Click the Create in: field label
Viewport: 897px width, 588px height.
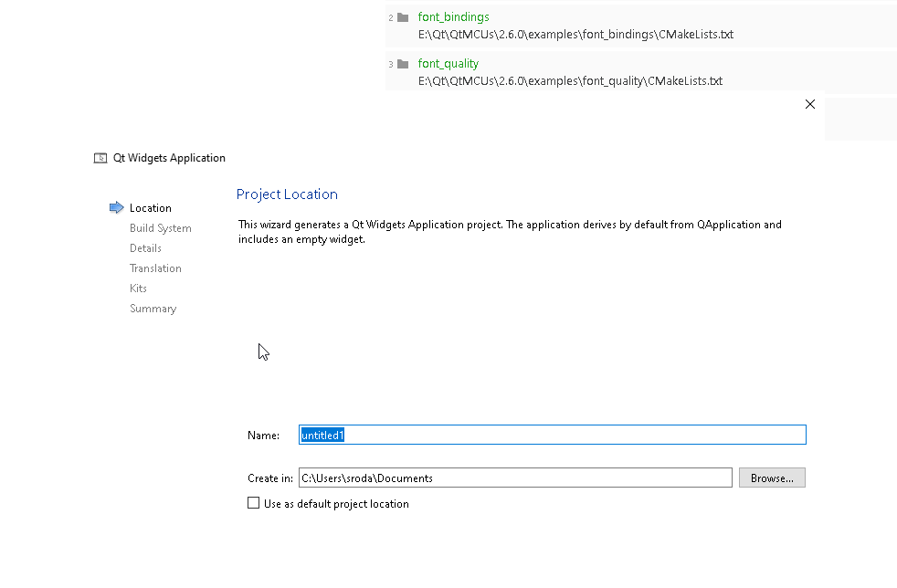click(x=270, y=478)
